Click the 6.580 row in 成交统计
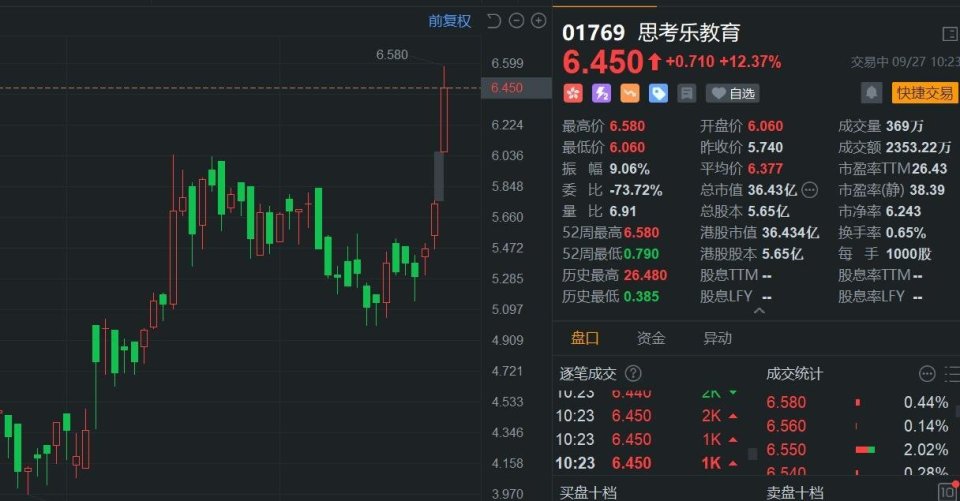 point(857,402)
